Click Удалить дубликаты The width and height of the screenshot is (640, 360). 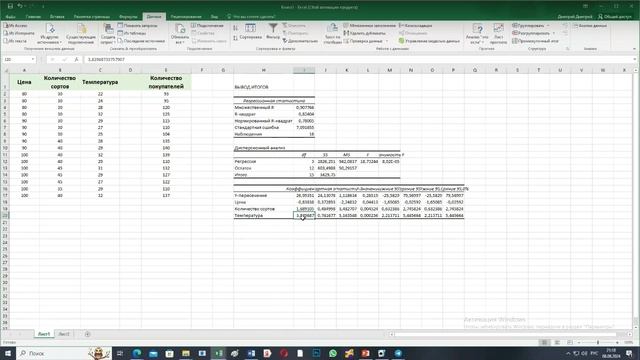point(364,33)
